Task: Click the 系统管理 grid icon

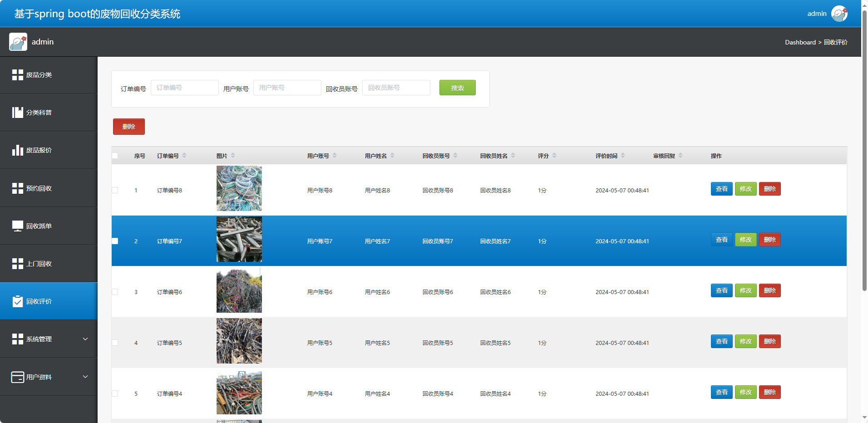Action: (x=18, y=339)
